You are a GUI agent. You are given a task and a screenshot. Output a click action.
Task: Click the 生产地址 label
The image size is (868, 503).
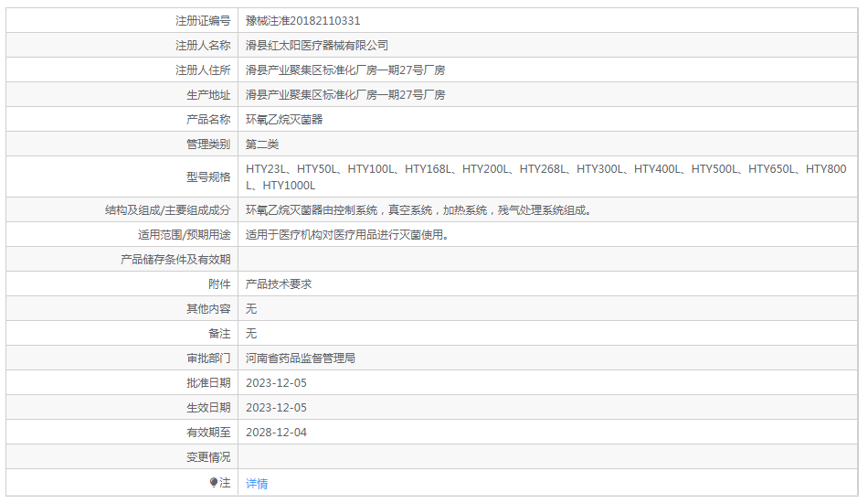[x=208, y=95]
